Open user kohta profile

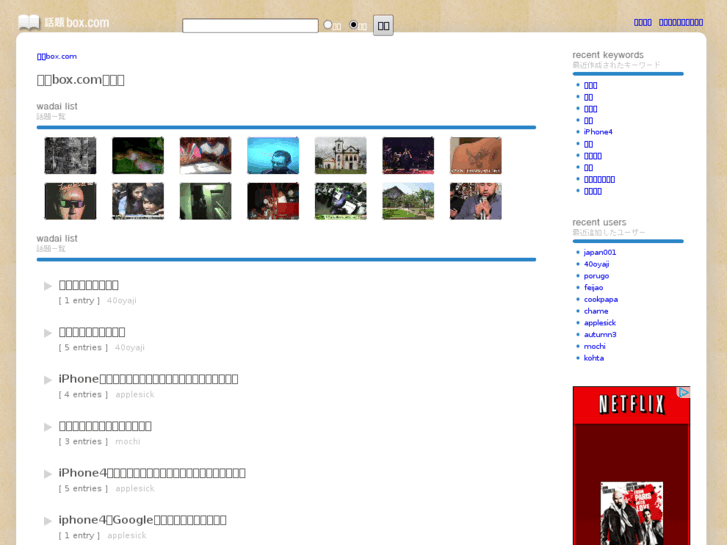pyautogui.click(x=593, y=358)
